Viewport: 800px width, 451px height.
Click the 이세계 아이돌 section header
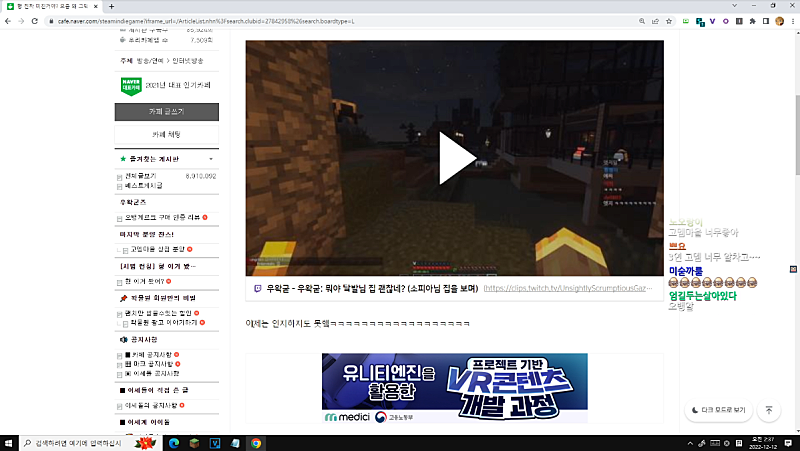pos(145,422)
